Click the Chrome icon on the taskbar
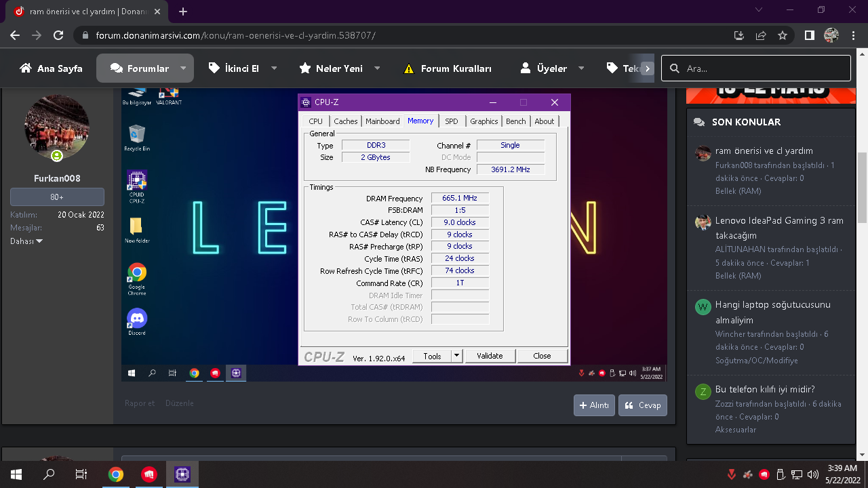Image resolution: width=868 pixels, height=488 pixels. 116,474
